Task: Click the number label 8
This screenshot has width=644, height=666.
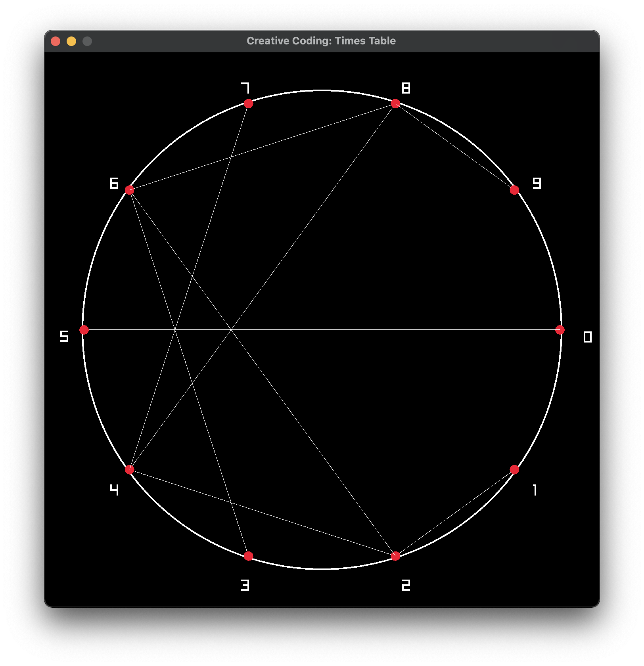Action: click(x=406, y=88)
